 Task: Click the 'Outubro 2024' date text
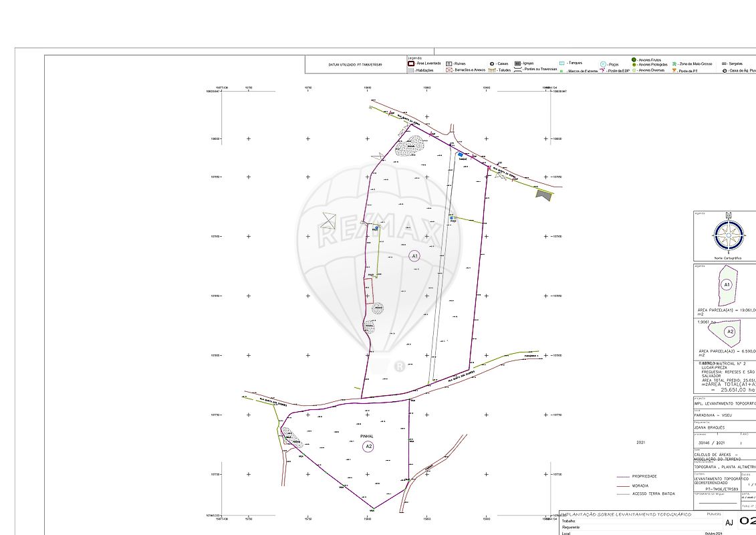click(x=714, y=533)
